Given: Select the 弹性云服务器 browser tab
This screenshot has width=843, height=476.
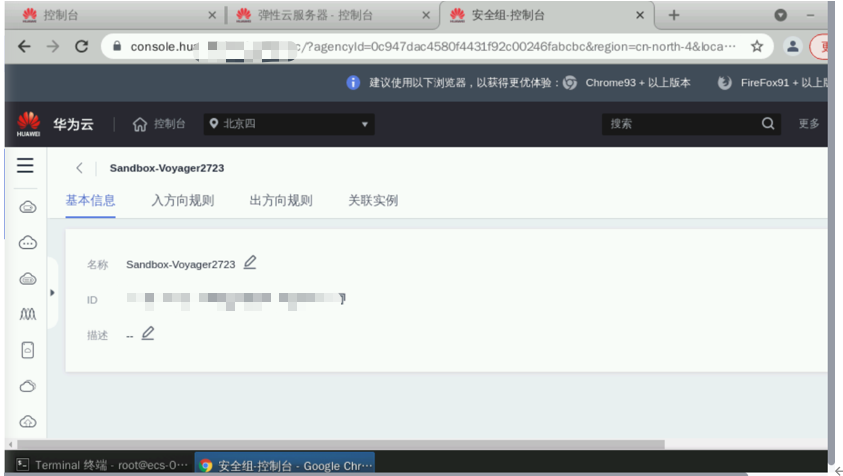Looking at the screenshot, I should pyautogui.click(x=330, y=15).
